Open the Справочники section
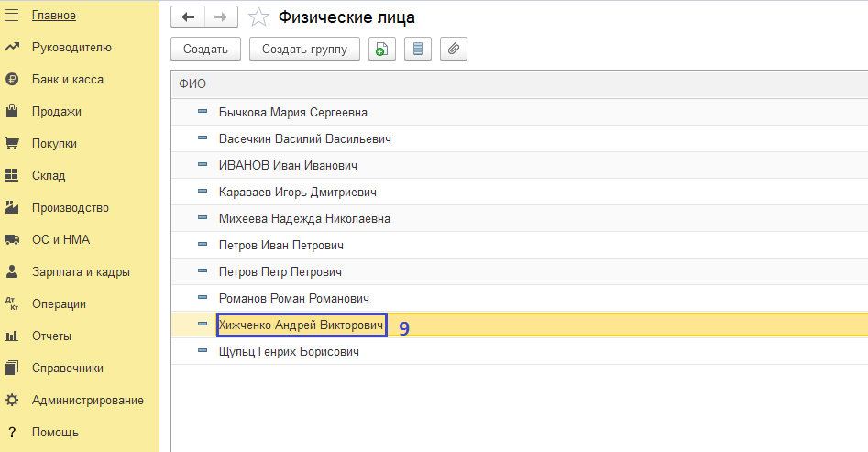This screenshot has height=452, width=868. pyautogui.click(x=67, y=369)
